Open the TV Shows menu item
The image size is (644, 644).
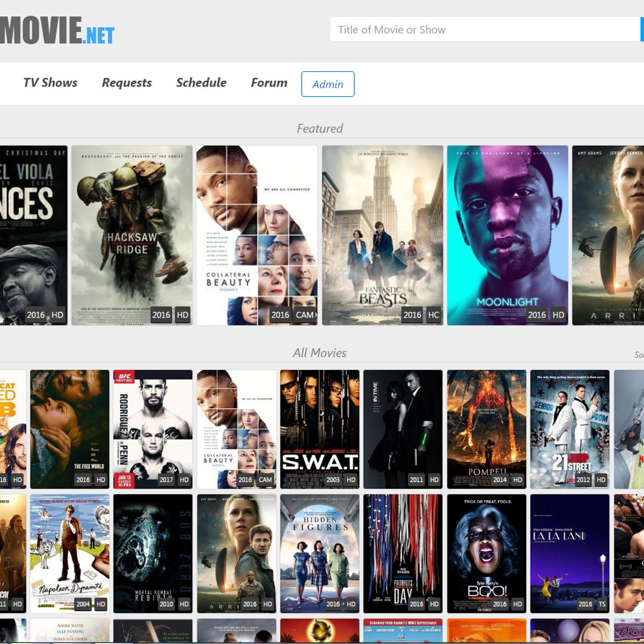click(50, 83)
